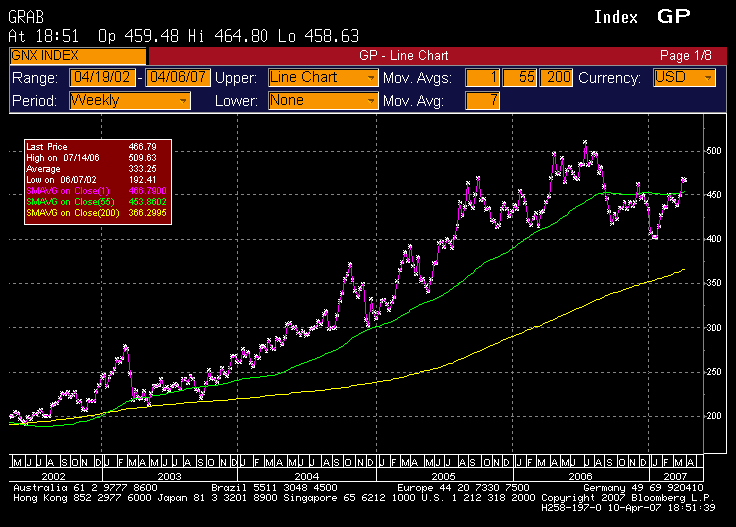Click the 2007 year label on the timeline
Viewport: 736px width, 527px height.
(x=675, y=476)
